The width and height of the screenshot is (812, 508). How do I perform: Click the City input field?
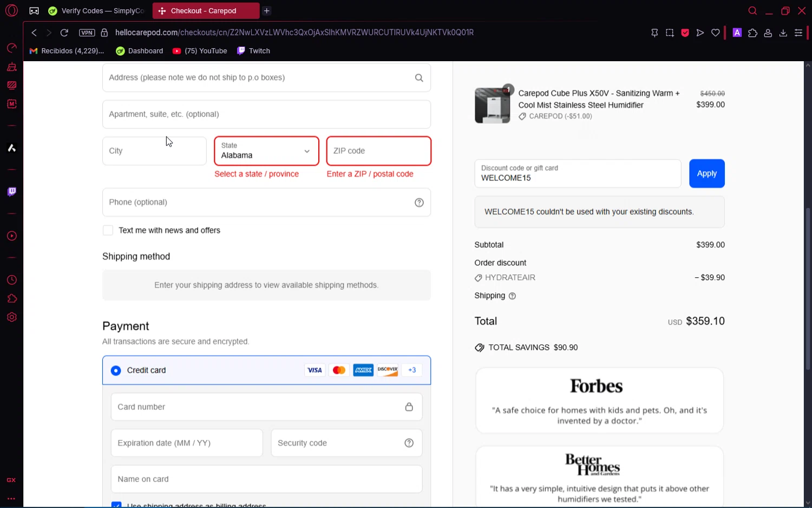tap(154, 151)
